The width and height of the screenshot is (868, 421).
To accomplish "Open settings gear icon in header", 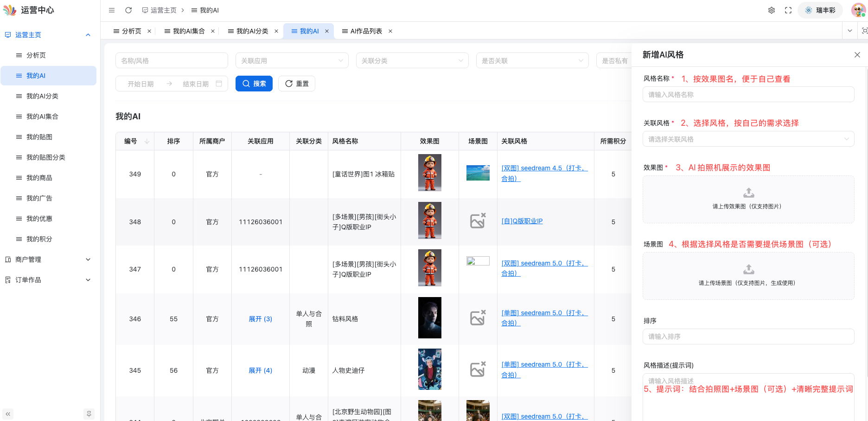I will [x=772, y=10].
